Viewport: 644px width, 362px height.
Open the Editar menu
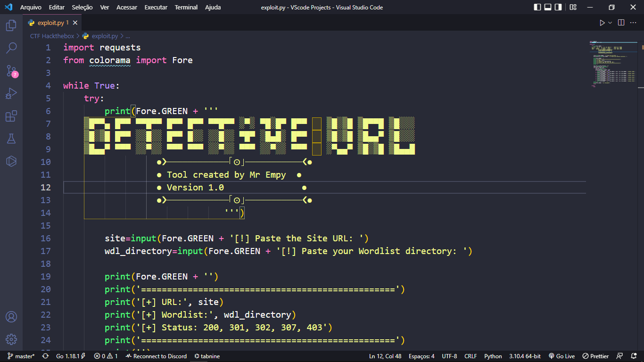[57, 7]
